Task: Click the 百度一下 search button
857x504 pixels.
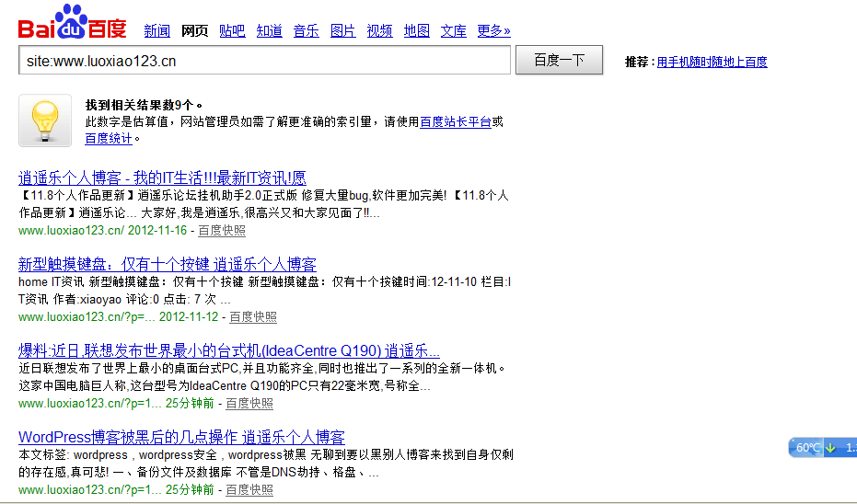Action: pyautogui.click(x=559, y=60)
